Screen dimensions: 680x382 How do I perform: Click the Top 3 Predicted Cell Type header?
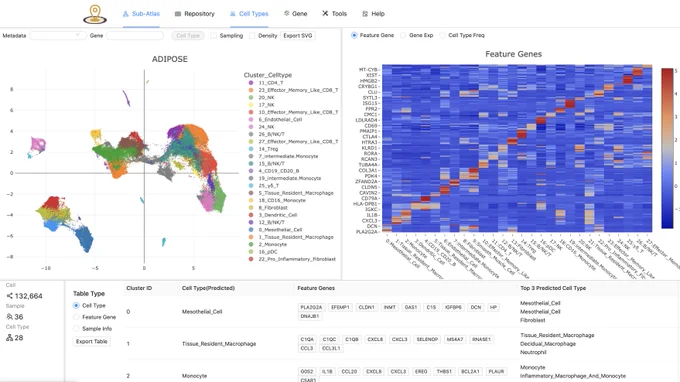[x=553, y=288]
